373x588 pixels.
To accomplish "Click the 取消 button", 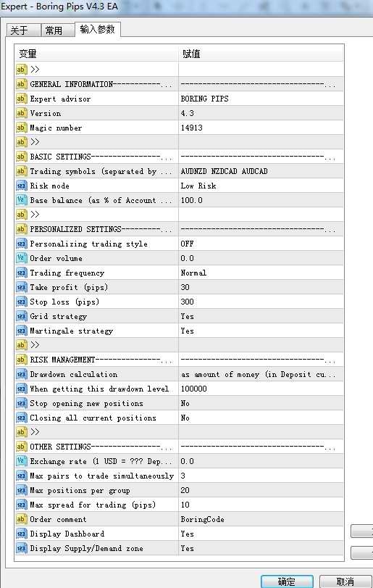I will point(345,581).
